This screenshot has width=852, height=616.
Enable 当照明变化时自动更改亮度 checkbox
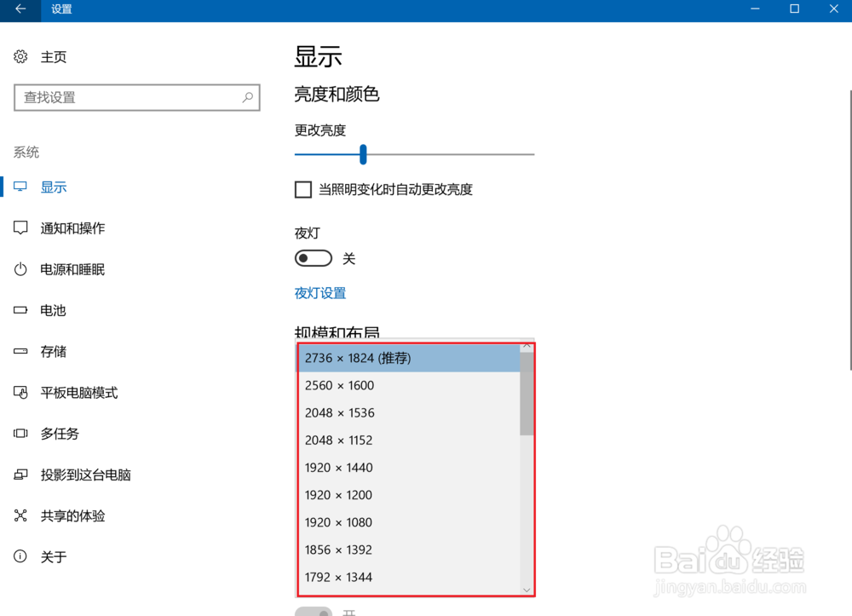tap(302, 189)
